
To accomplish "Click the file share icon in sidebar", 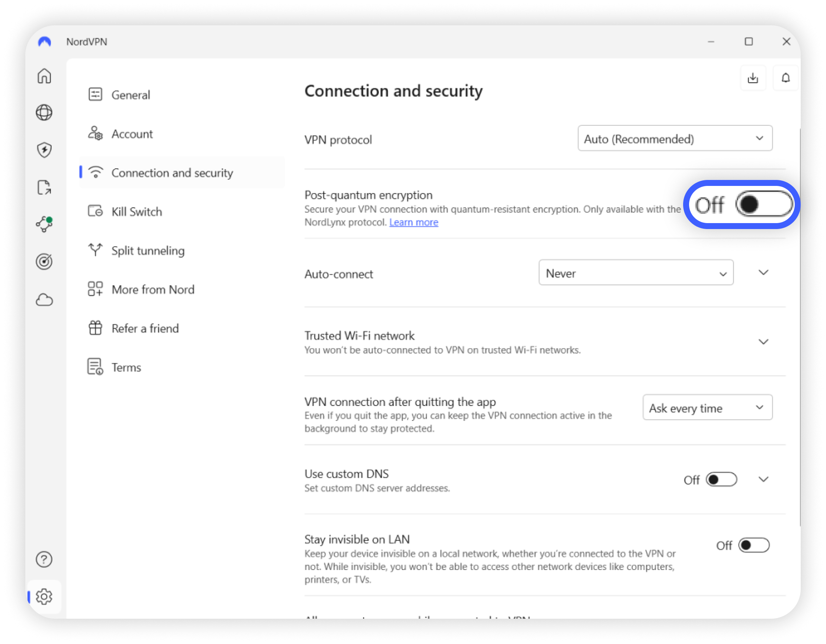I will point(44,187).
